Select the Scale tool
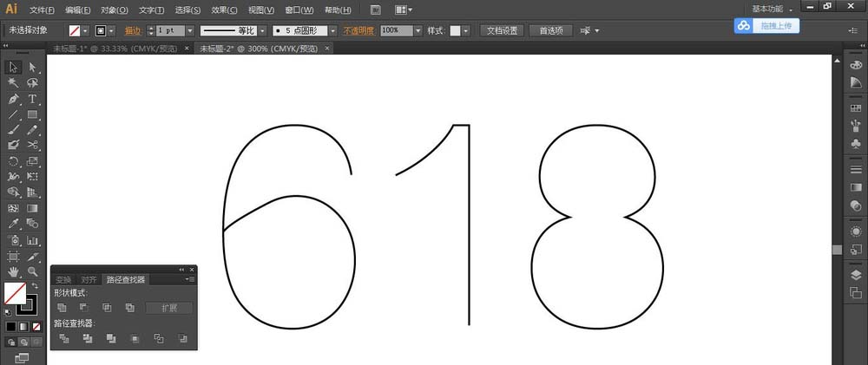 click(x=32, y=161)
